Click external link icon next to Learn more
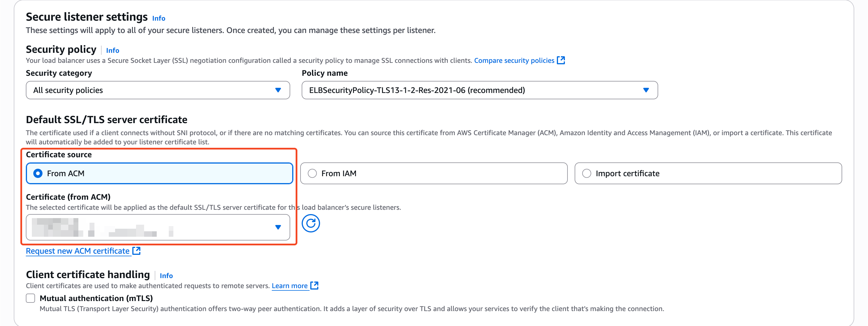Image resolution: width=868 pixels, height=326 pixels. (314, 285)
